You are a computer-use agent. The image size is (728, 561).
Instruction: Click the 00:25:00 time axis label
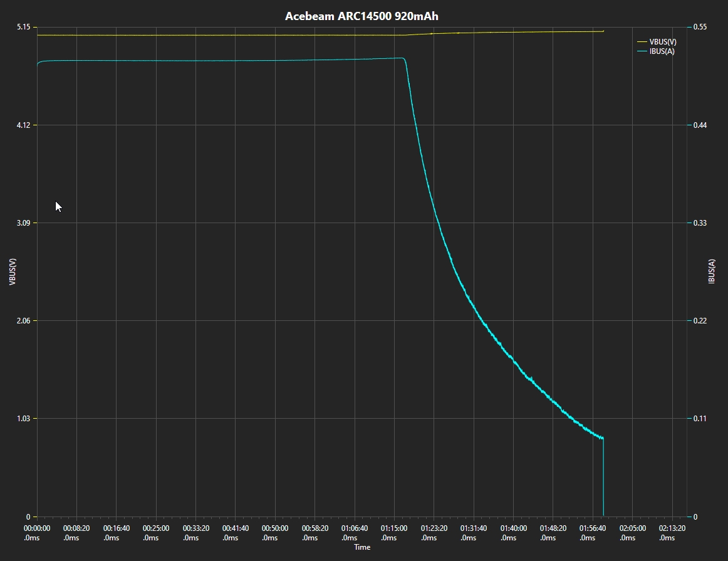click(x=156, y=533)
